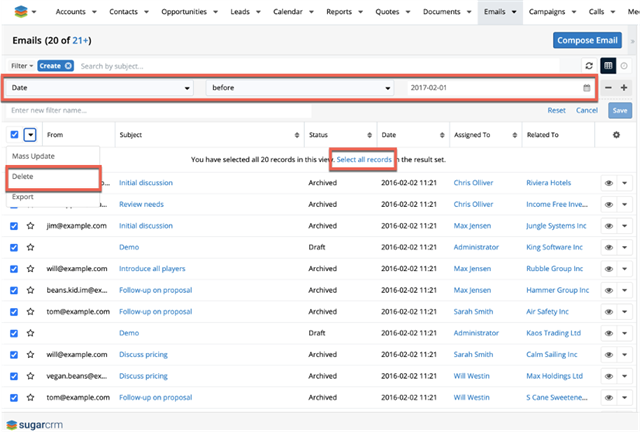The width and height of the screenshot is (640, 432).
Task: Uncheck the will@example.com Introduce all players row
Action: click(14, 269)
